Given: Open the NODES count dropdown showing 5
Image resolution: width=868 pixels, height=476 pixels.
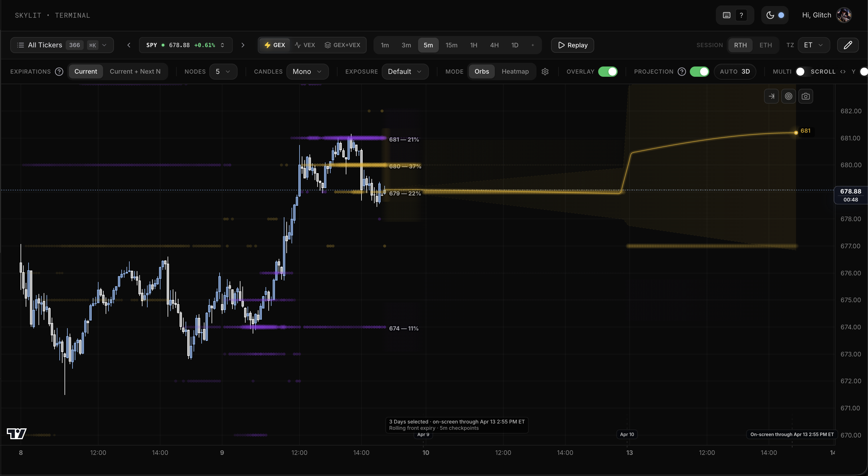Looking at the screenshot, I should click(x=223, y=71).
